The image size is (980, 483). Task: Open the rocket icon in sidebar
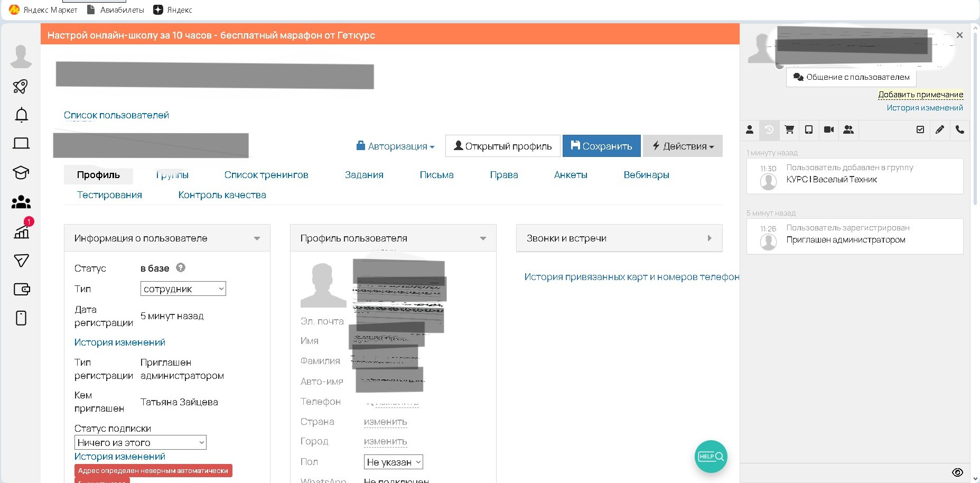(x=21, y=86)
